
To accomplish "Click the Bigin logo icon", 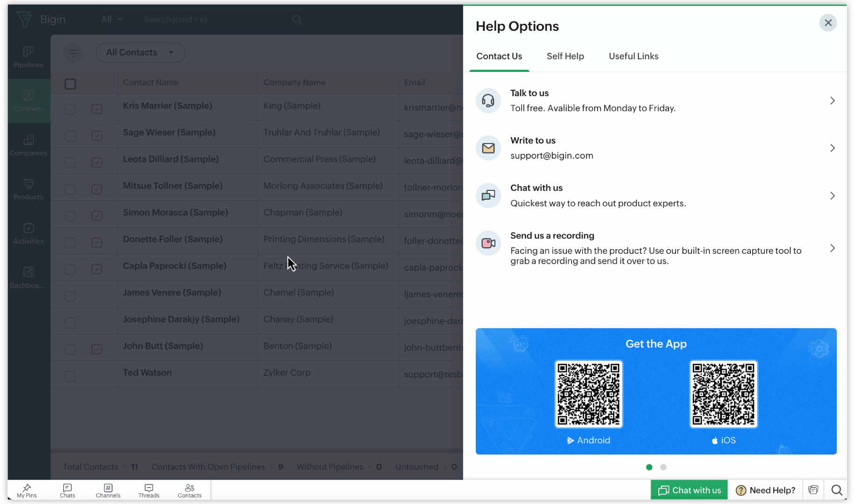I will [24, 19].
